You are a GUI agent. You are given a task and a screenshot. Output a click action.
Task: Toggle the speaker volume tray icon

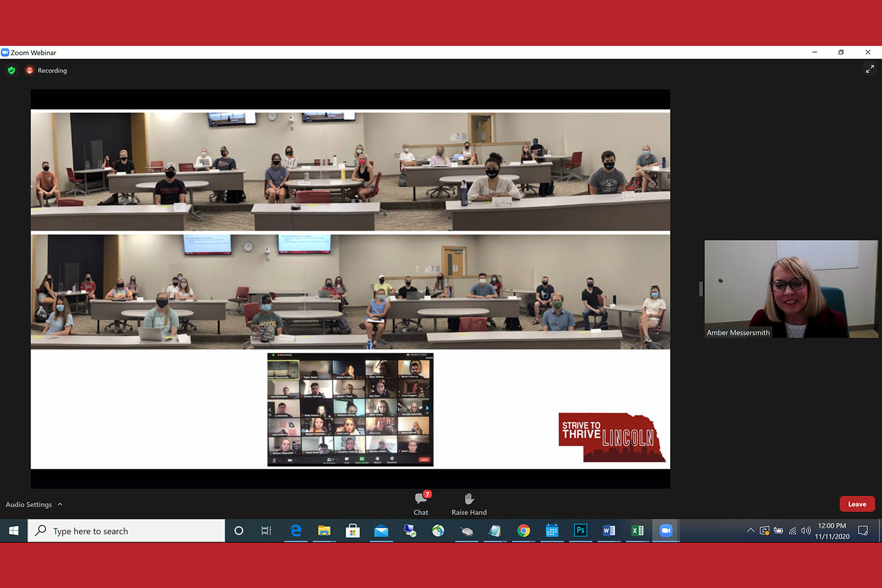pyautogui.click(x=806, y=530)
